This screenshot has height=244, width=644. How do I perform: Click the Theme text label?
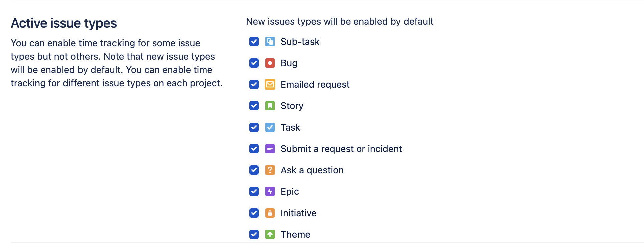click(295, 234)
